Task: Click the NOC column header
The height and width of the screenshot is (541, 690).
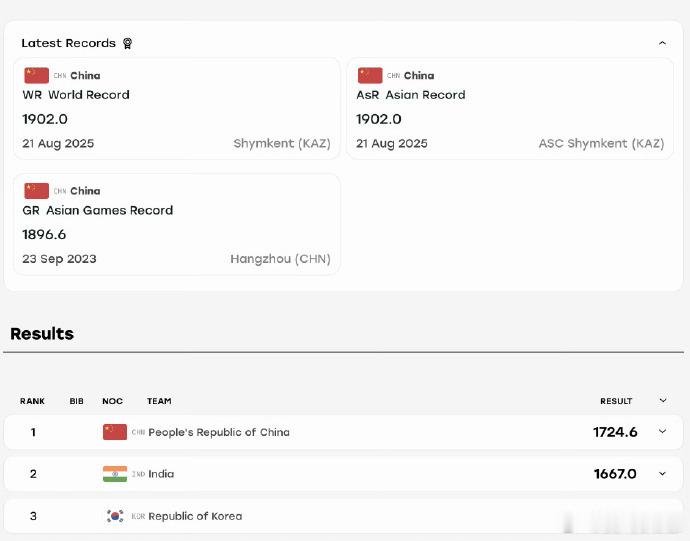Action: (x=112, y=401)
